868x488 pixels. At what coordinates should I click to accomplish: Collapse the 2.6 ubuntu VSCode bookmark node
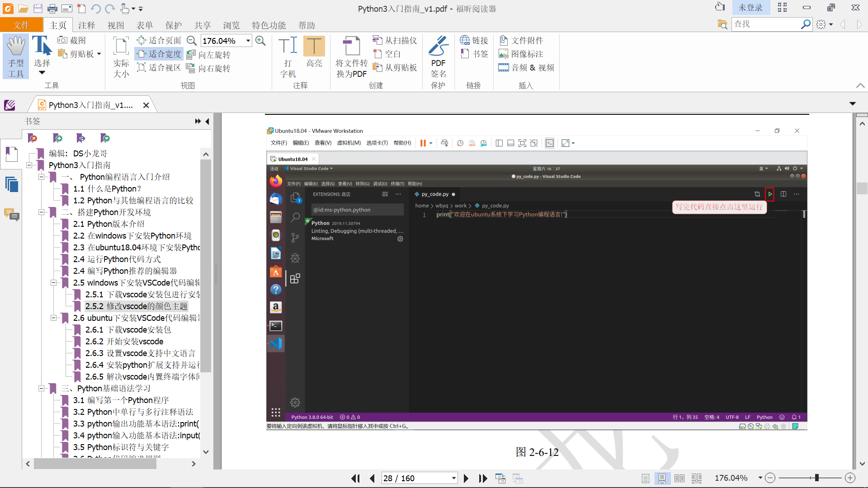pyautogui.click(x=53, y=318)
